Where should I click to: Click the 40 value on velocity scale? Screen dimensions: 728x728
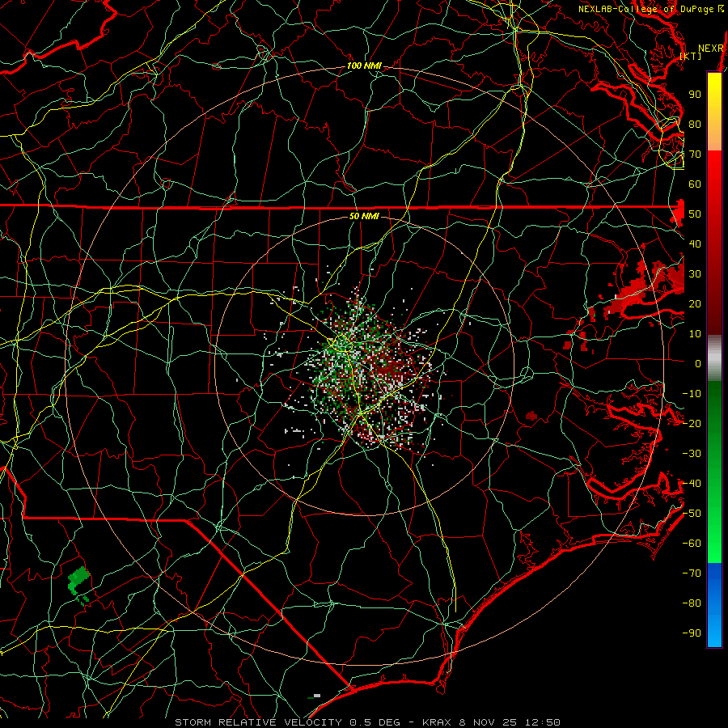(695, 243)
